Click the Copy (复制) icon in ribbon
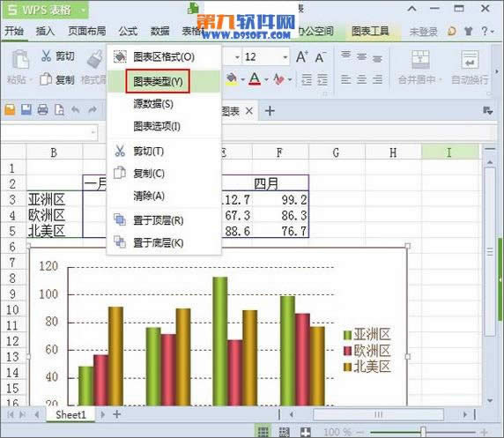Screen dimensions: 504x438 [x=46, y=79]
